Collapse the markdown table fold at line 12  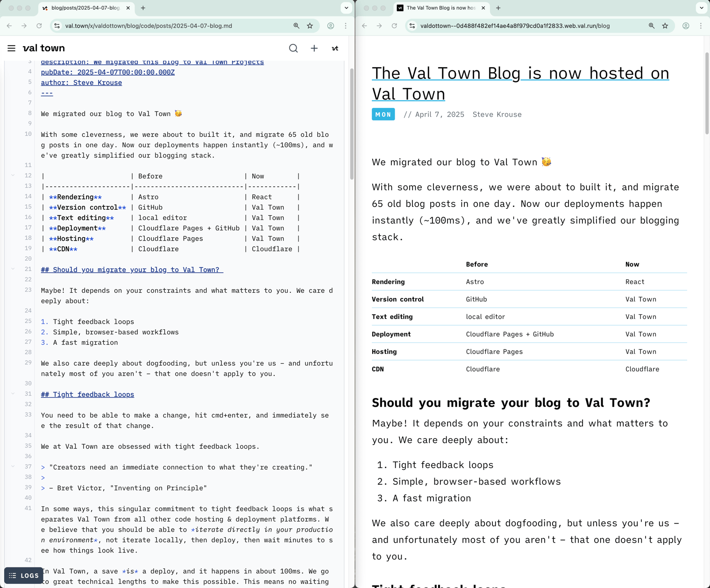click(13, 176)
